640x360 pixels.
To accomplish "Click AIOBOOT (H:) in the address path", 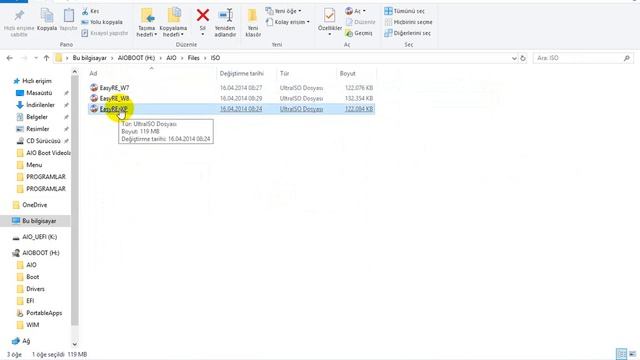I will click(136, 58).
